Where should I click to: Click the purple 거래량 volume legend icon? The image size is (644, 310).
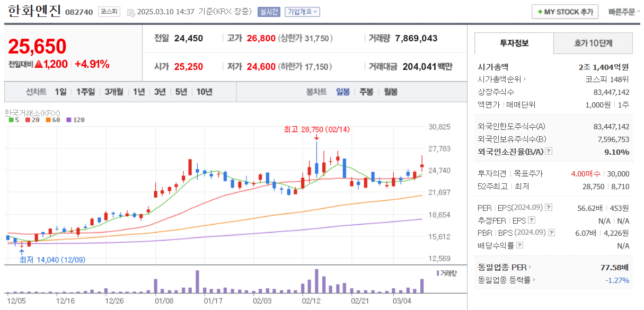click(438, 273)
